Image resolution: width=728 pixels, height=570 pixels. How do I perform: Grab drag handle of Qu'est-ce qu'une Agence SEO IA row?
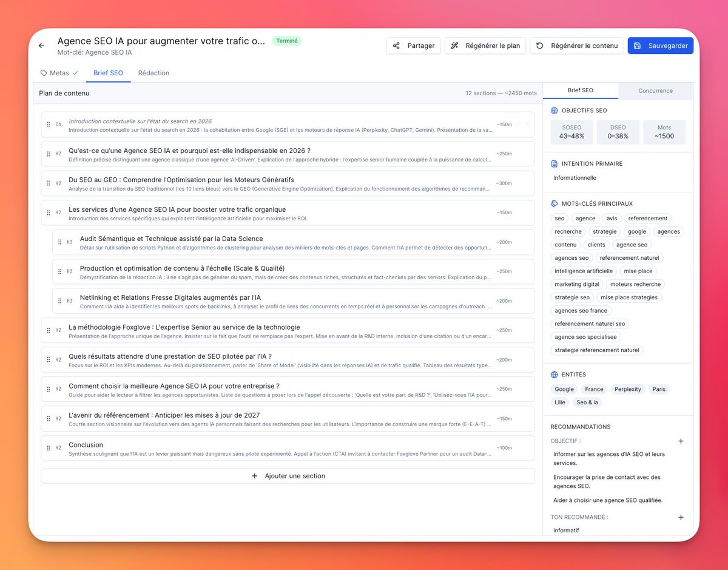49,154
